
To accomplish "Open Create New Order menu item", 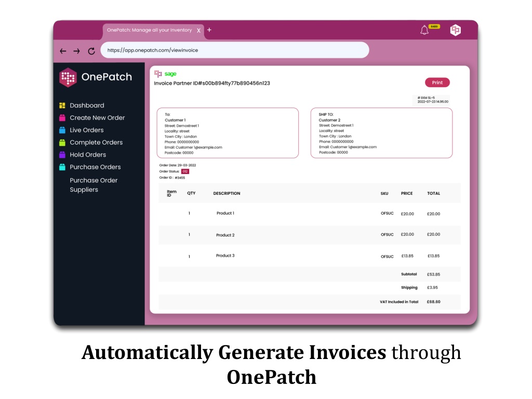I will pos(97,118).
